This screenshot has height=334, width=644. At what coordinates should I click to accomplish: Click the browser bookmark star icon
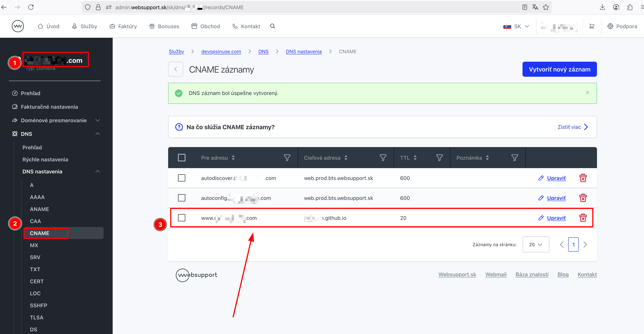pos(546,7)
